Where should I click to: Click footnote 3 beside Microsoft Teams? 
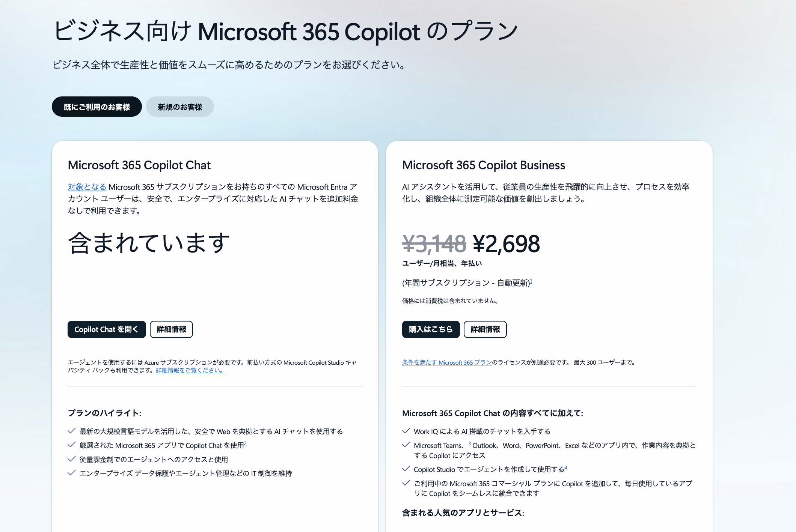pyautogui.click(x=469, y=443)
